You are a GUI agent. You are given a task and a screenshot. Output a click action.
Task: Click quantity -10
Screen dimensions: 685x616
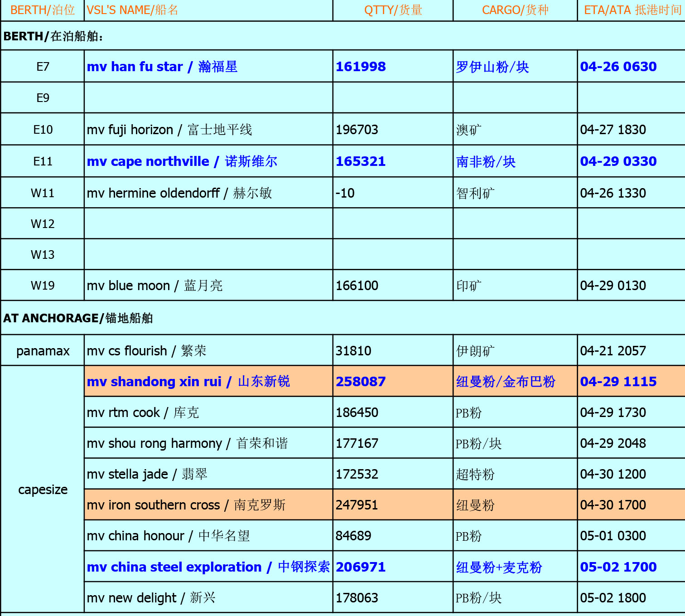[x=393, y=193]
